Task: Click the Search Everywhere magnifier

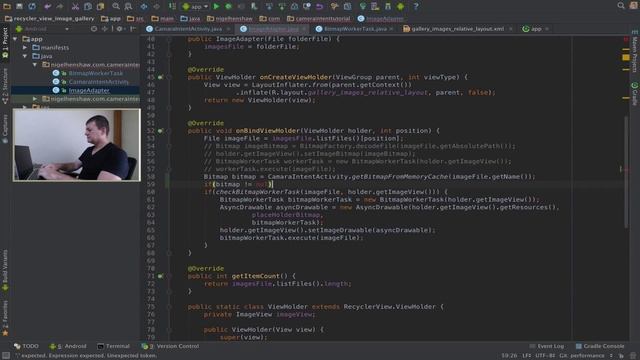Action: point(621,6)
